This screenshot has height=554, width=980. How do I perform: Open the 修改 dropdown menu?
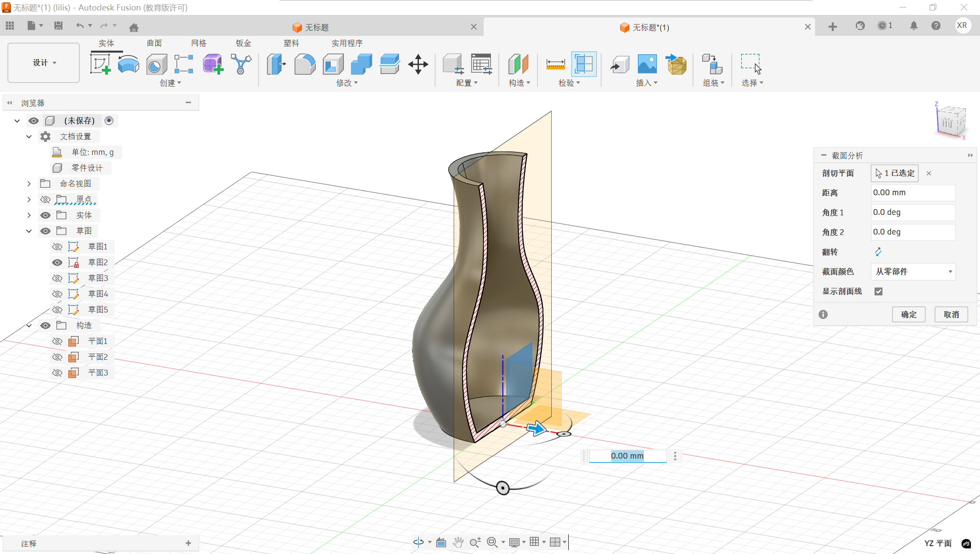tap(347, 83)
